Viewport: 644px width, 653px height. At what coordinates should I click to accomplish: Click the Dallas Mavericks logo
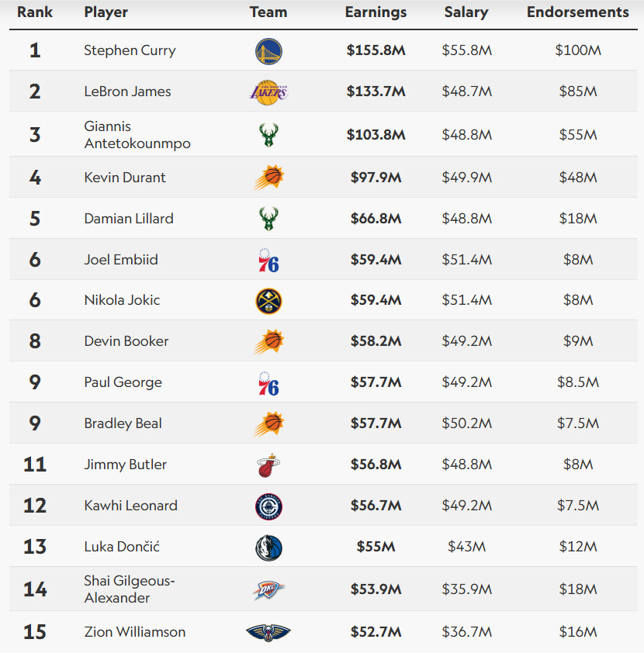pos(268,548)
